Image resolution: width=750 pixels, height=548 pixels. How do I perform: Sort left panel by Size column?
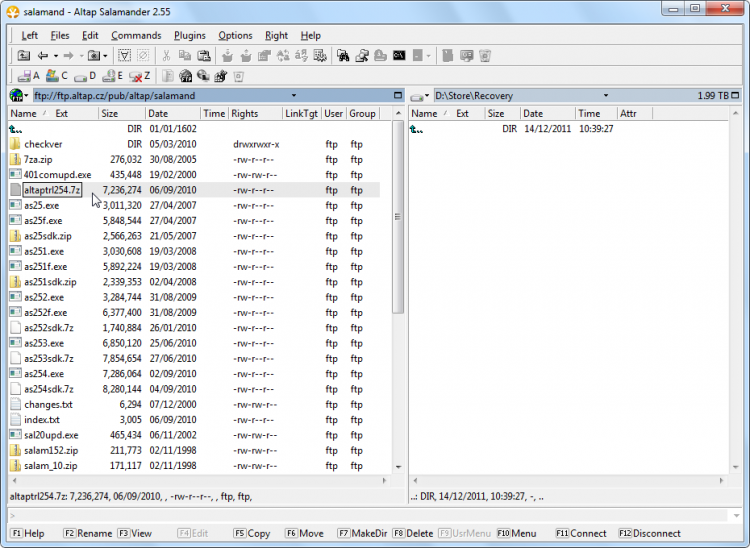click(x=121, y=113)
